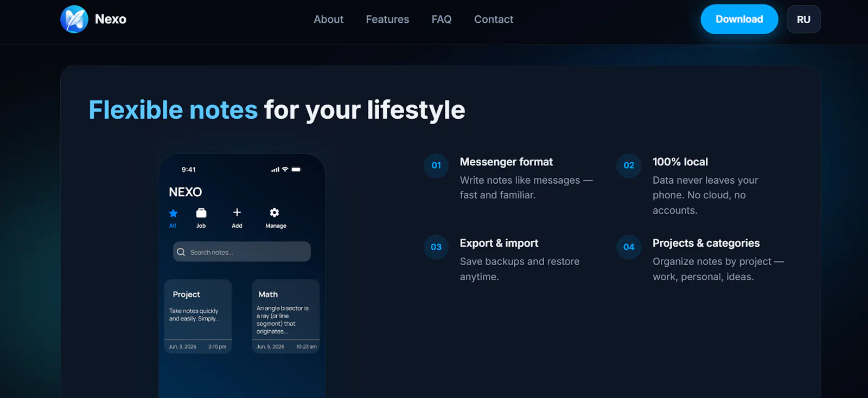Click the 04 feature number badge
868x398 pixels.
click(629, 247)
